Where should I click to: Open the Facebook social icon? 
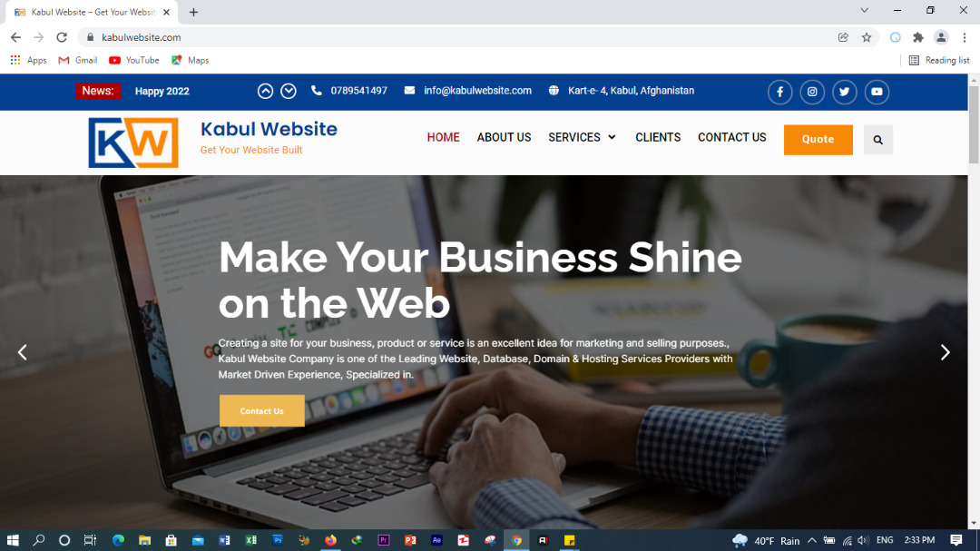(x=779, y=92)
